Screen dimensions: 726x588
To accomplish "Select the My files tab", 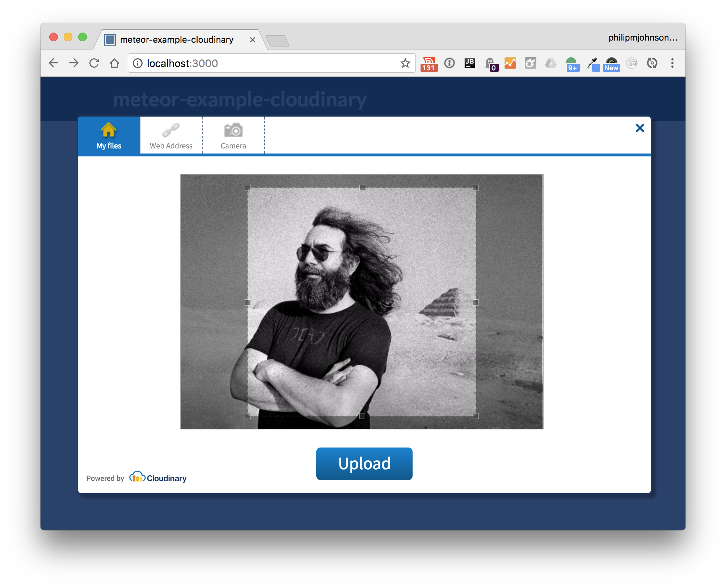I will pos(109,136).
